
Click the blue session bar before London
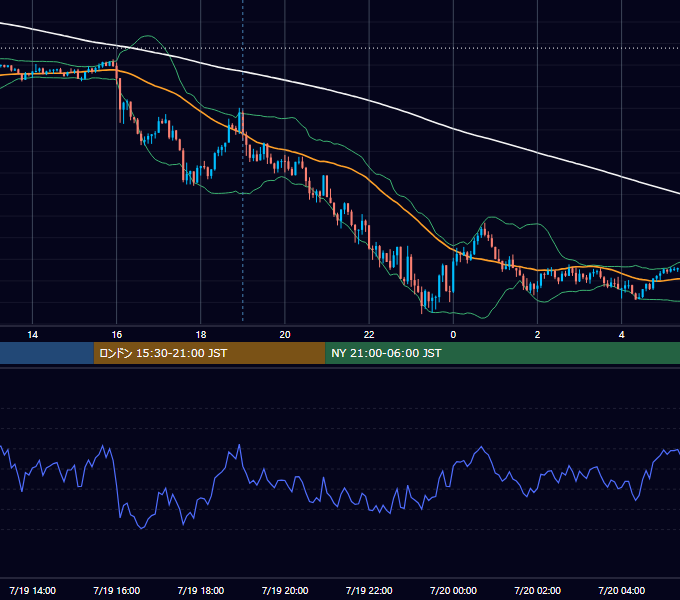[47, 353]
